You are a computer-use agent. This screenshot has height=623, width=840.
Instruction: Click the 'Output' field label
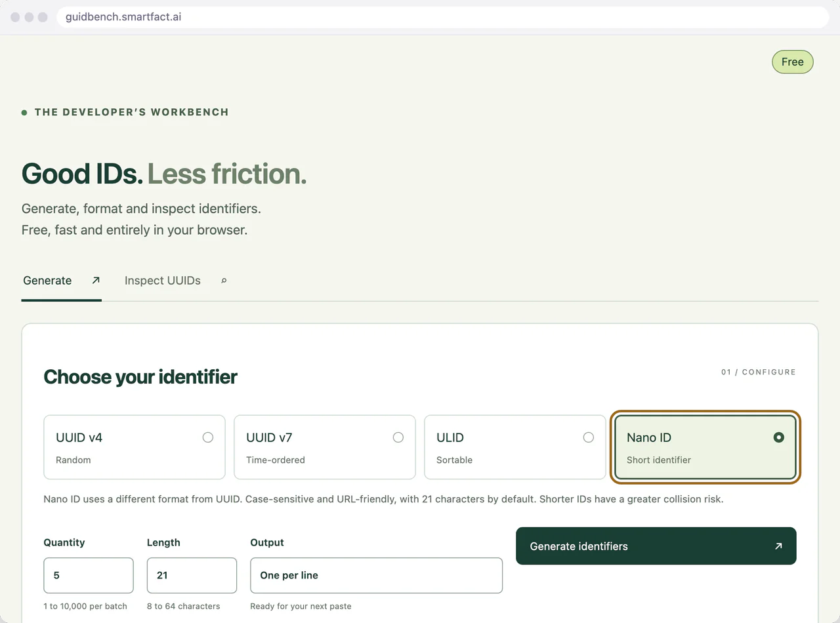coord(267,542)
